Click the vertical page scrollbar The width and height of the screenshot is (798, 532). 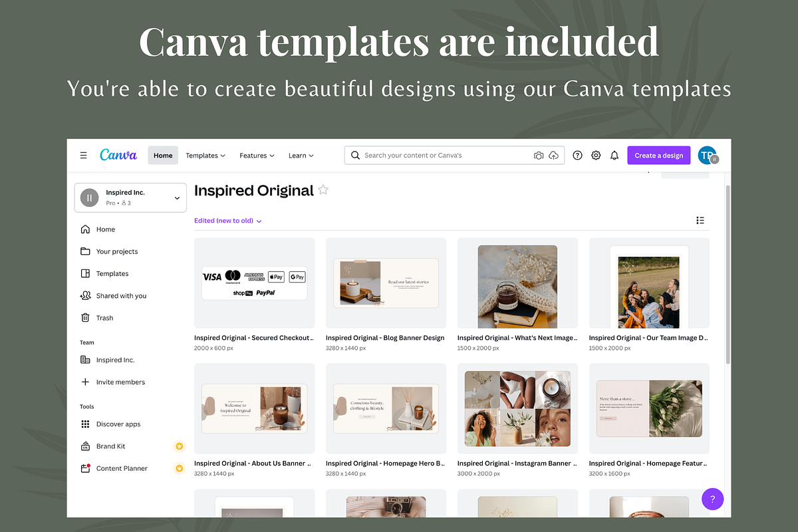click(728, 274)
